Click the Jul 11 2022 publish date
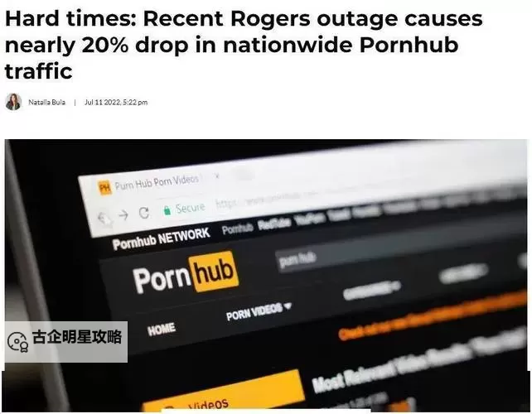The width and height of the screenshot is (532, 414). pos(116,102)
